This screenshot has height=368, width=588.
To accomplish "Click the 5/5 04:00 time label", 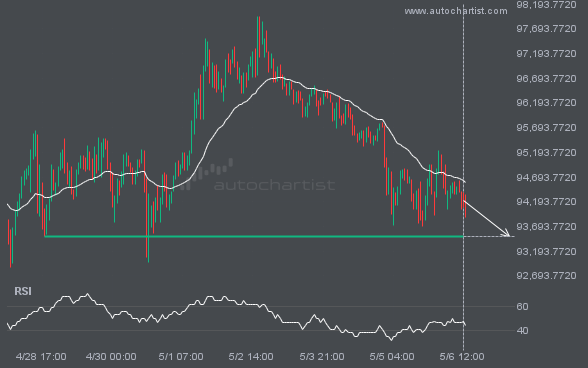I will (x=392, y=356).
